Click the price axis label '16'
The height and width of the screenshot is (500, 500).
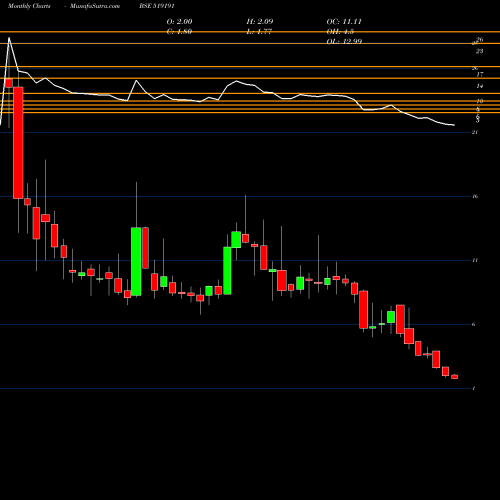click(x=475, y=196)
